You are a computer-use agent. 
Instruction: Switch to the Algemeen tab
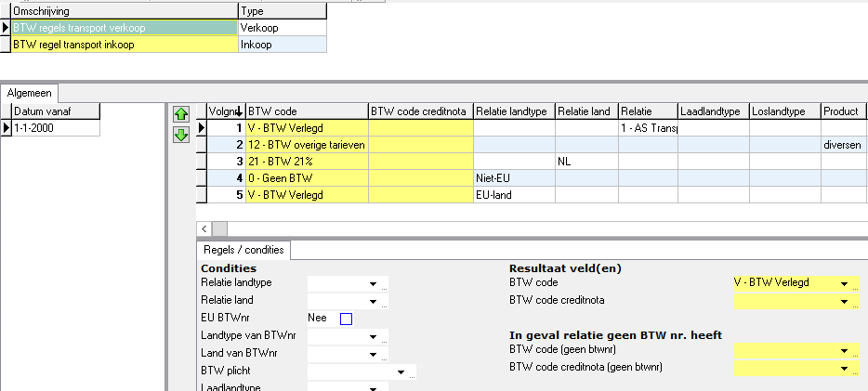(30, 94)
